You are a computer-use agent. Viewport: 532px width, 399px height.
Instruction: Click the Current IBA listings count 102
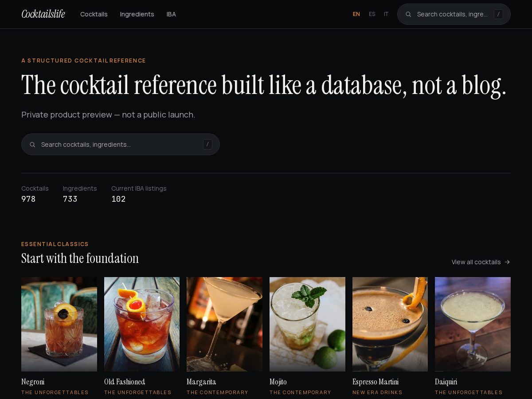pos(118,199)
